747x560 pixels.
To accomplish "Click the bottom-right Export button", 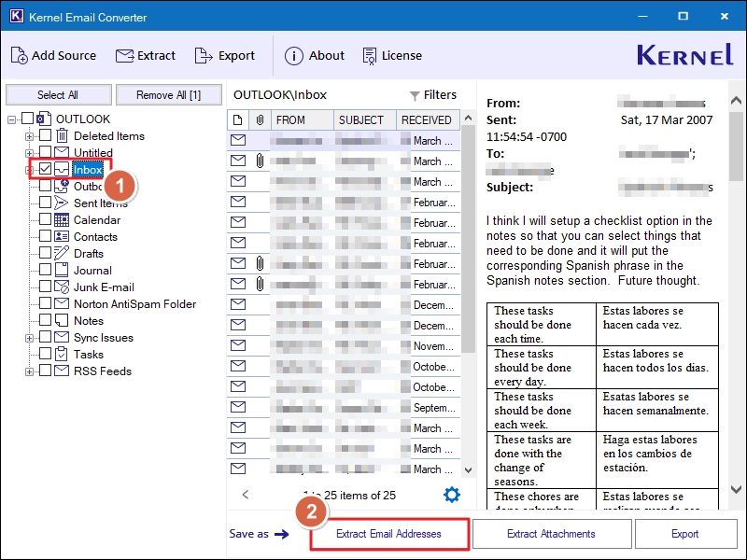I will [x=685, y=534].
